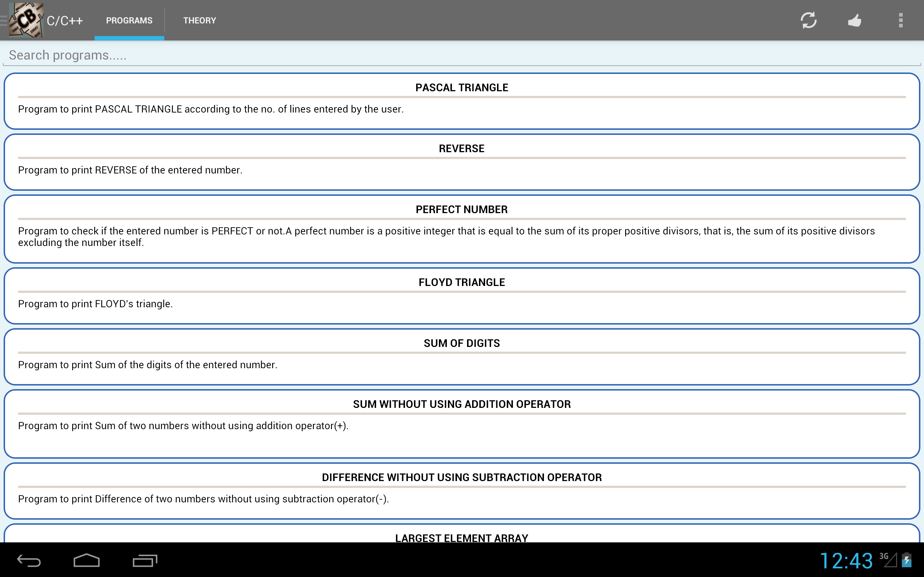Tap the refresh icon in action bar
The image size is (924, 577).
808,20
